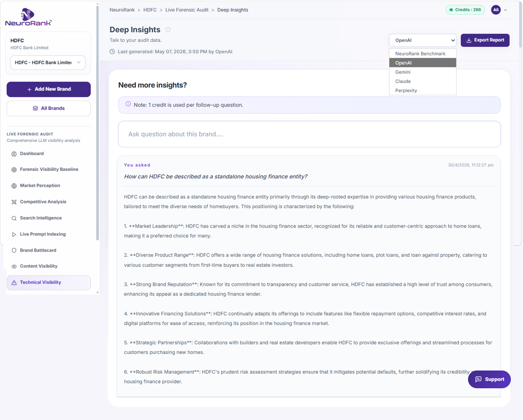Click the sidebar scroll down arrow
The height and width of the screenshot is (420, 523).
[97, 293]
